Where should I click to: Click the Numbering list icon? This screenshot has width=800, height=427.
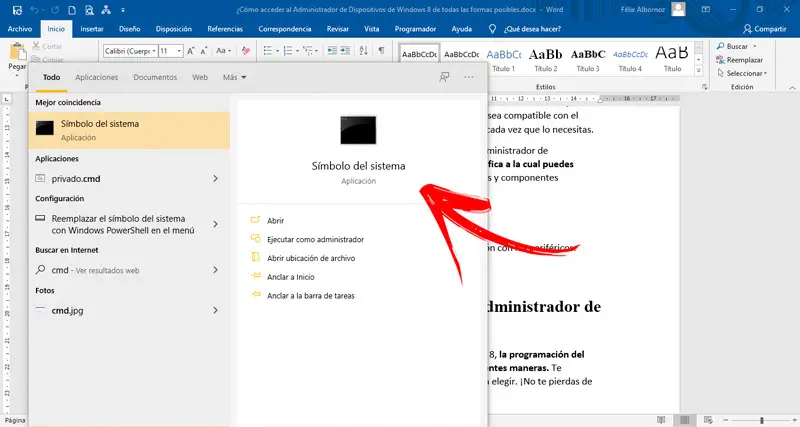click(288, 51)
